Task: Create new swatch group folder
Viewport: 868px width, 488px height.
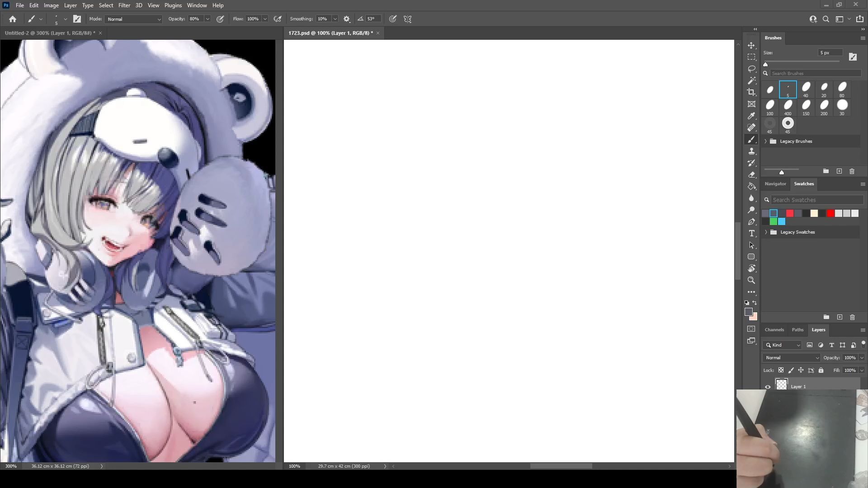Action: coord(826,317)
